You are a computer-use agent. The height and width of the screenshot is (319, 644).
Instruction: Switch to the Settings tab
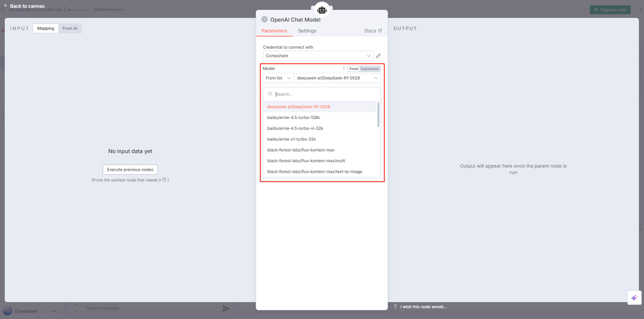[307, 31]
